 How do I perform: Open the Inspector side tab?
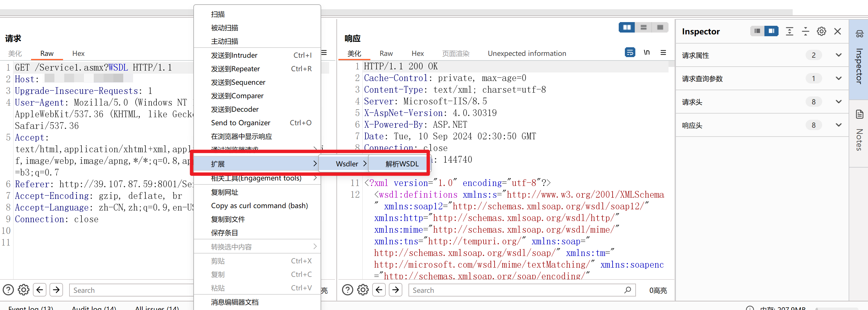(859, 59)
